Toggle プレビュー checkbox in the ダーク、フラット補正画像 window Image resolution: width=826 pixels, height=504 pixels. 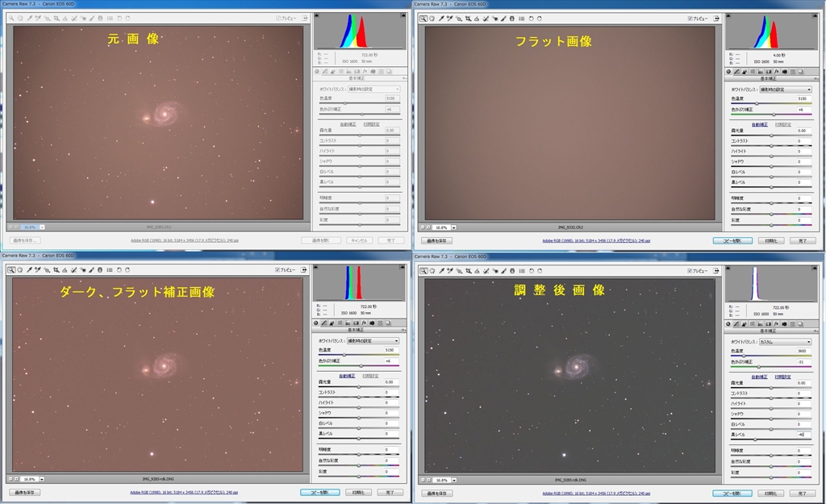278,270
